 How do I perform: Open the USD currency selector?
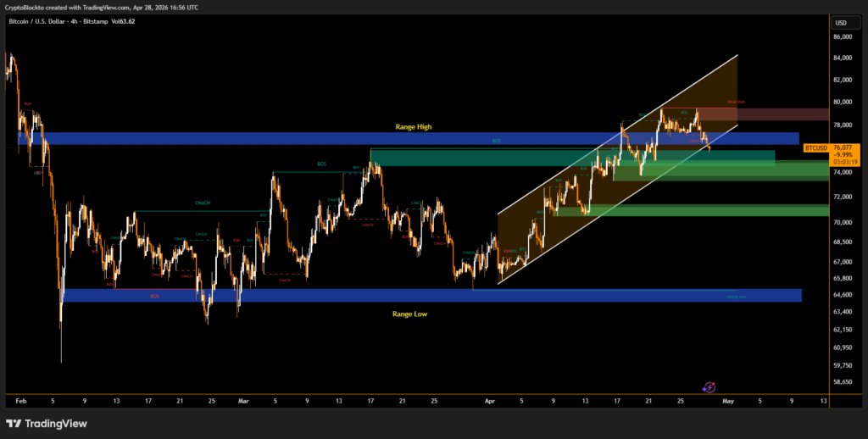841,23
